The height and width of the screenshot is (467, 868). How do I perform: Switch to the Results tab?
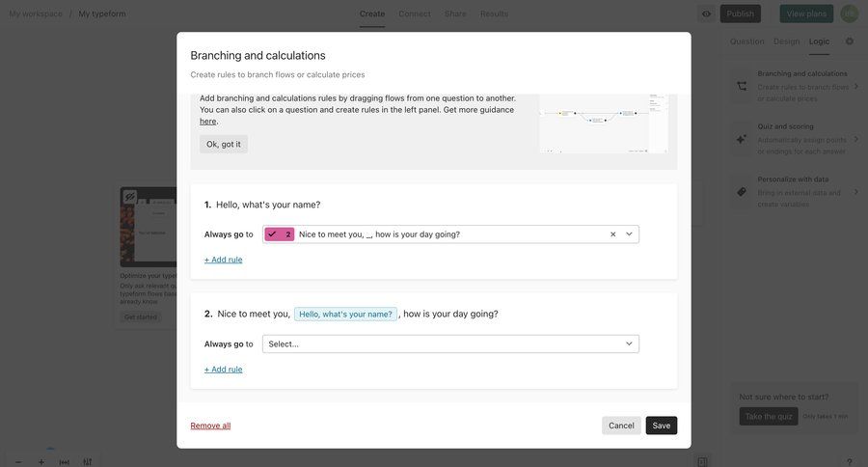tap(495, 14)
